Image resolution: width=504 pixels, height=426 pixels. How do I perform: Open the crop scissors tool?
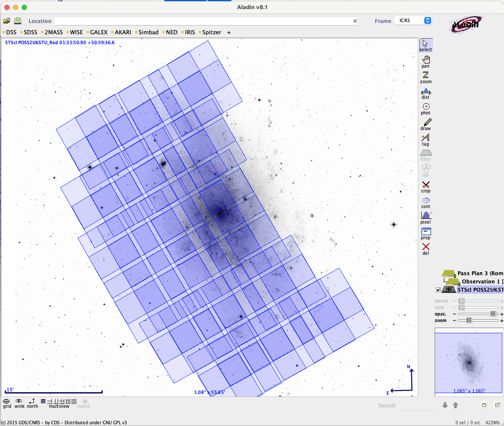[426, 186]
